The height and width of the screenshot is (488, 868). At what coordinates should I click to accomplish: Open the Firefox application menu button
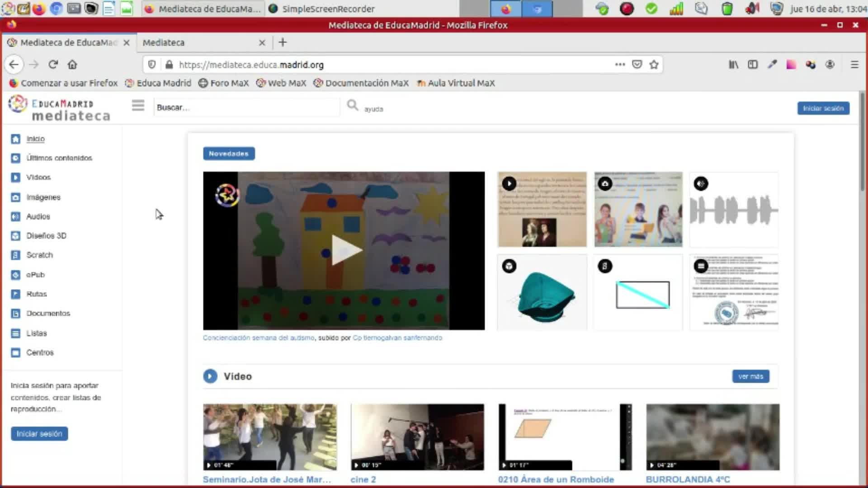[x=854, y=65]
